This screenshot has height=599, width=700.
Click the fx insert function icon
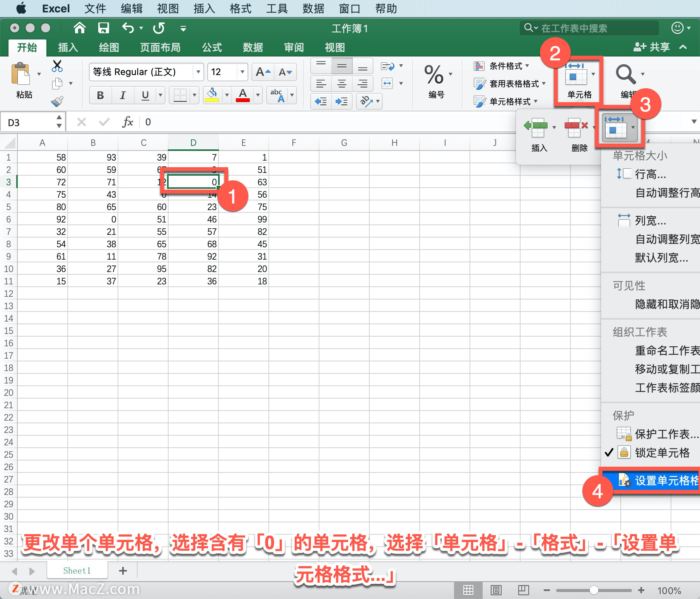point(128,122)
